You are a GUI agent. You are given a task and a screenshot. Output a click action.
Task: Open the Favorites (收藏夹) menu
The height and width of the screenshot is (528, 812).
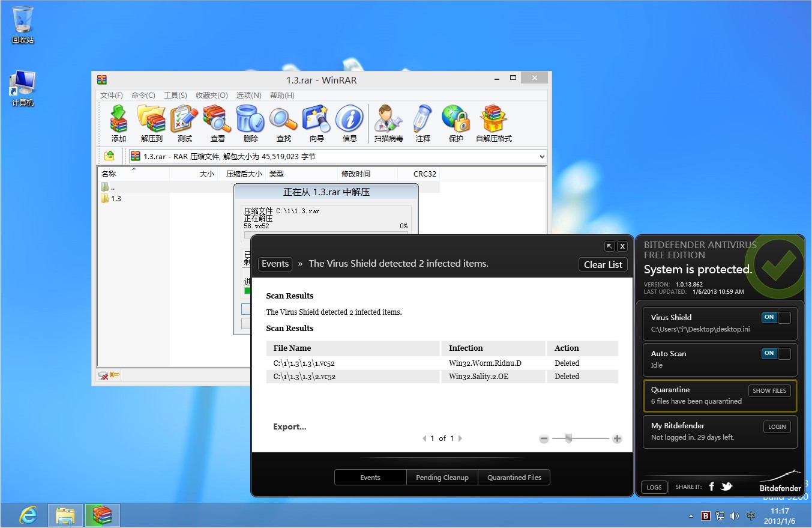211,96
